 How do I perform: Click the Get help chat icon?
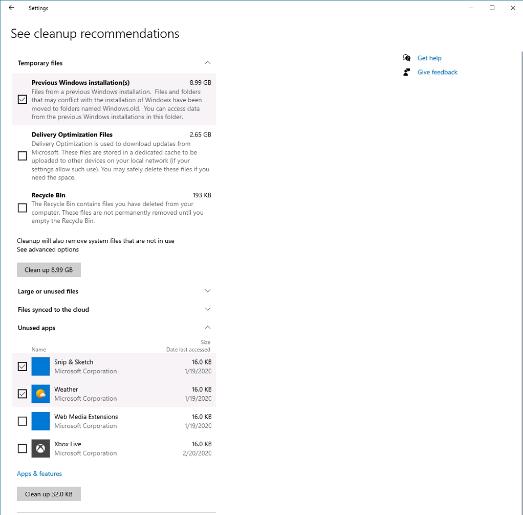click(x=406, y=58)
